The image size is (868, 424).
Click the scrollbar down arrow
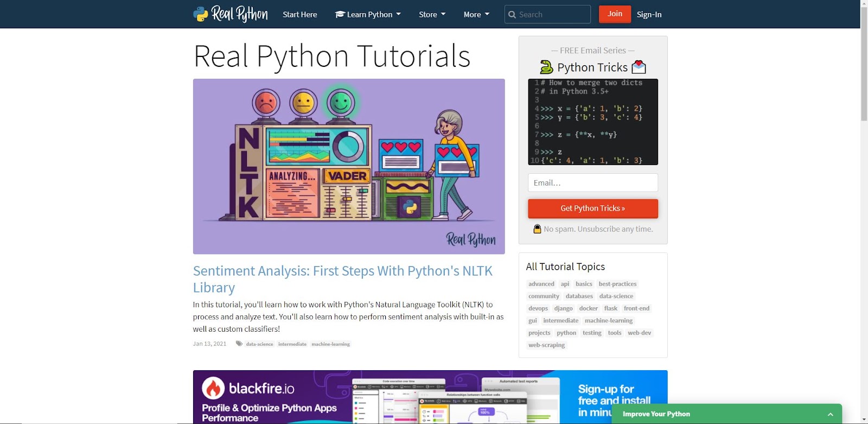tap(864, 420)
